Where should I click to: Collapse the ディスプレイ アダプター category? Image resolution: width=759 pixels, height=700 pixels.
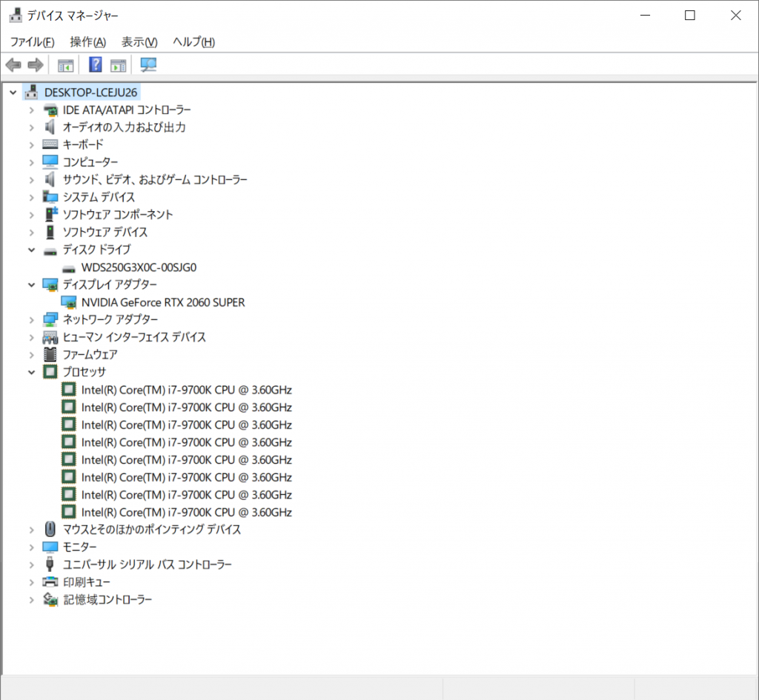pos(31,285)
